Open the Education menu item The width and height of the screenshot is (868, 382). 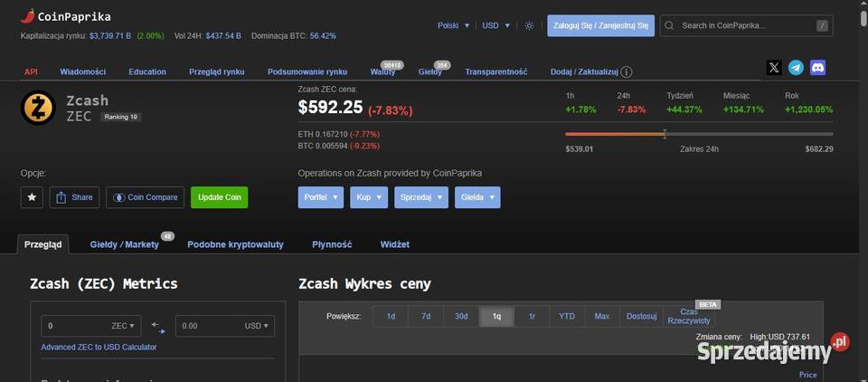click(147, 72)
